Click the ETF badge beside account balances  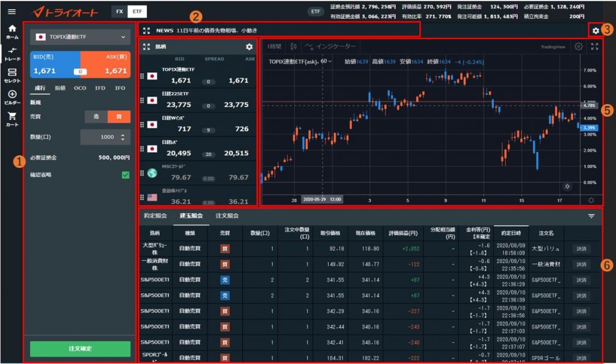point(315,11)
